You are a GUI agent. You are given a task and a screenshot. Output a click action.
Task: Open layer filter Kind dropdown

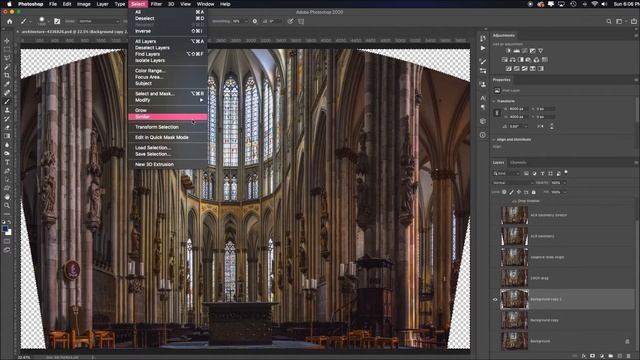[x=507, y=173]
